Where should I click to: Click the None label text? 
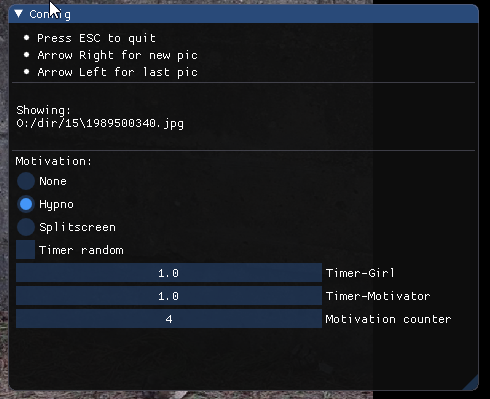(53, 181)
